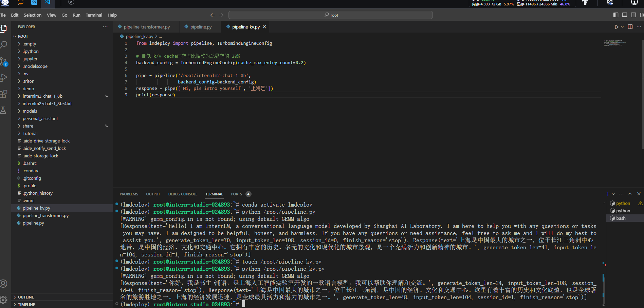Switch to pipeline.py editor tab
Screen dimensions: 644x308
click(201, 27)
